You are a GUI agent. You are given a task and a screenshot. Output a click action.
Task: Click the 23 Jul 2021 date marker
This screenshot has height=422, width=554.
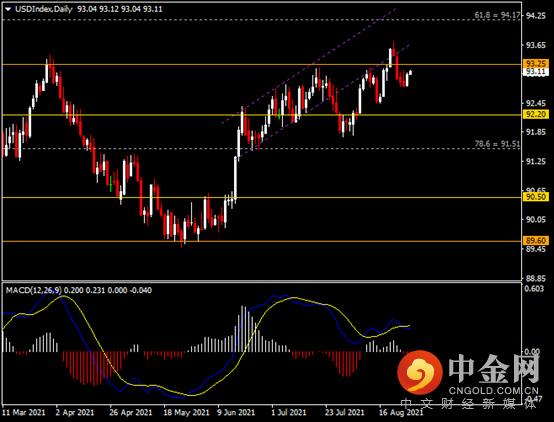(x=344, y=412)
